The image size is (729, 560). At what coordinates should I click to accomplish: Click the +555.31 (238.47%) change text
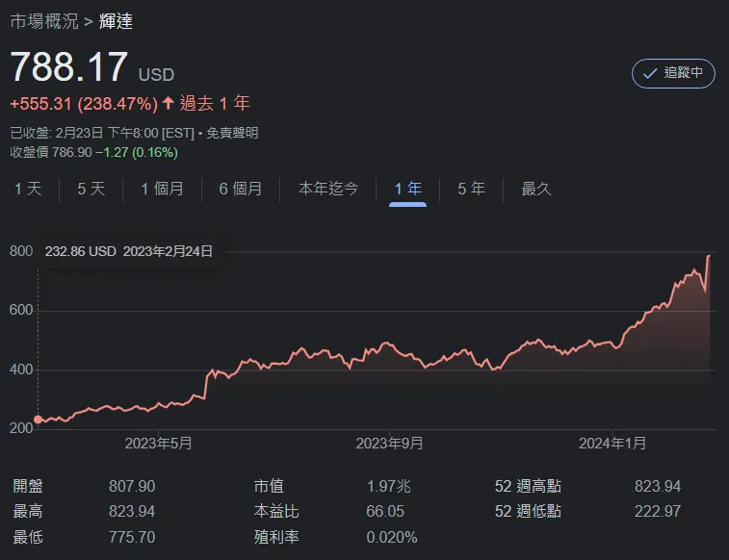tap(84, 104)
